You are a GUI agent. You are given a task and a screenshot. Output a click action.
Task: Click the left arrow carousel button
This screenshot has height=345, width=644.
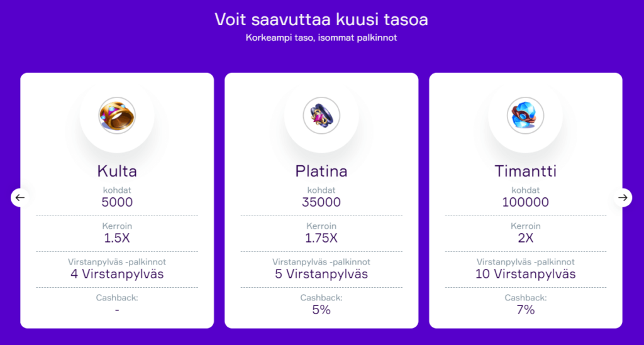pos(20,198)
